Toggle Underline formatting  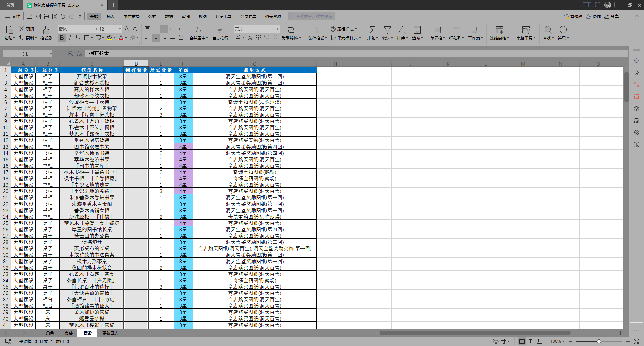[x=78, y=38]
